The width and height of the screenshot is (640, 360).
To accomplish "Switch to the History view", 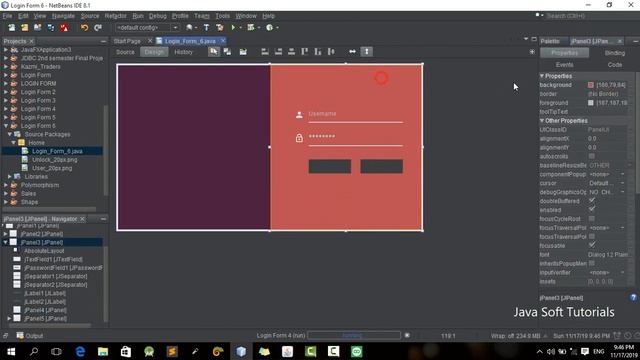I will pyautogui.click(x=183, y=52).
